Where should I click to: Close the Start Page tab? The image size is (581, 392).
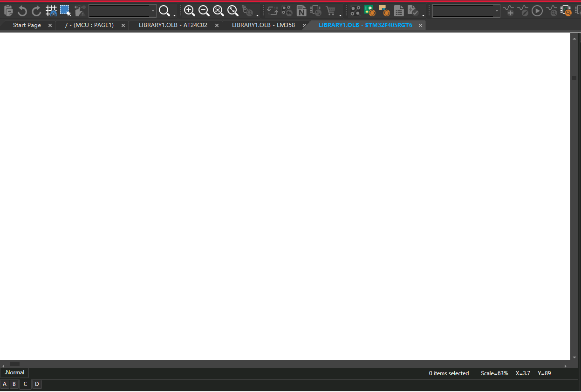(x=50, y=26)
